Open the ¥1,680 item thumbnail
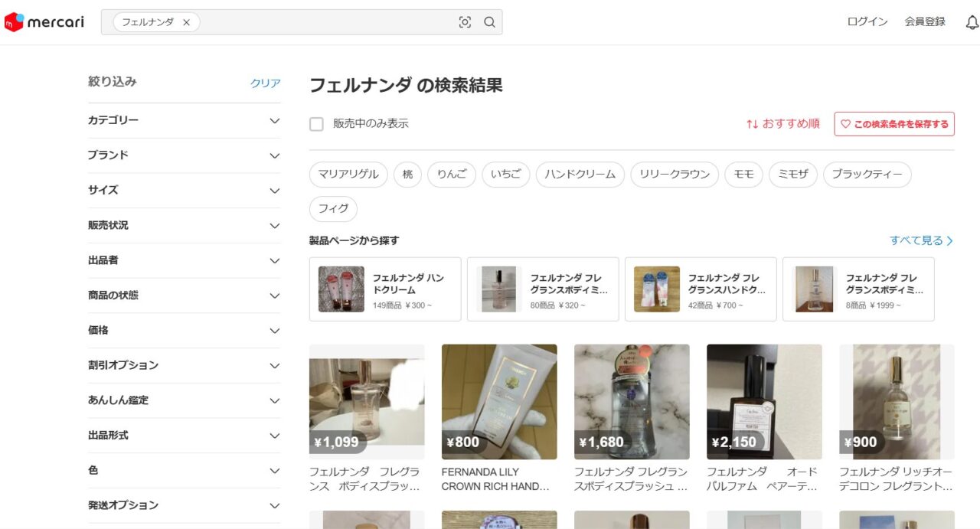 [632, 402]
